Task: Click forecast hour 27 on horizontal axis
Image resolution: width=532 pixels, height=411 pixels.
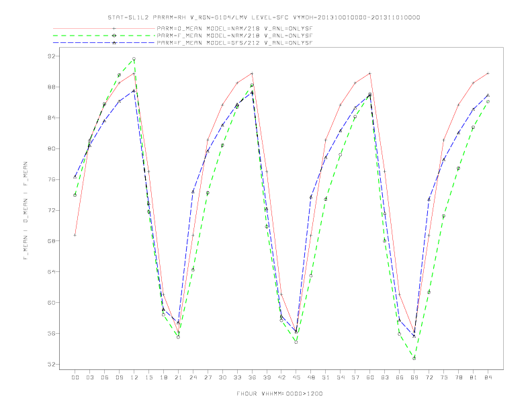Action: (208, 377)
